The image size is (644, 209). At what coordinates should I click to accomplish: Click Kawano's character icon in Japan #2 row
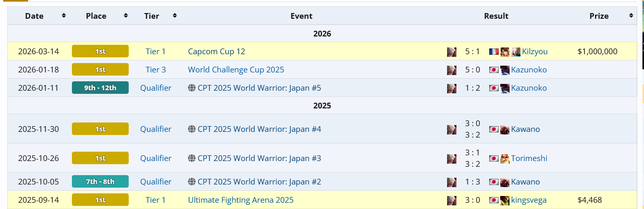pyautogui.click(x=505, y=182)
